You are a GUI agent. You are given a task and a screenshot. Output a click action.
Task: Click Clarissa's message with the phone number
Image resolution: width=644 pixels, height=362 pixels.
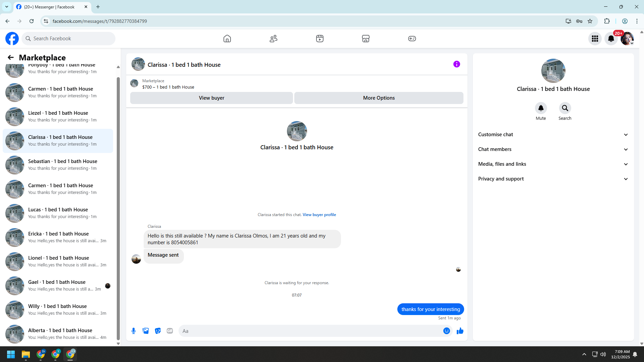(x=242, y=239)
